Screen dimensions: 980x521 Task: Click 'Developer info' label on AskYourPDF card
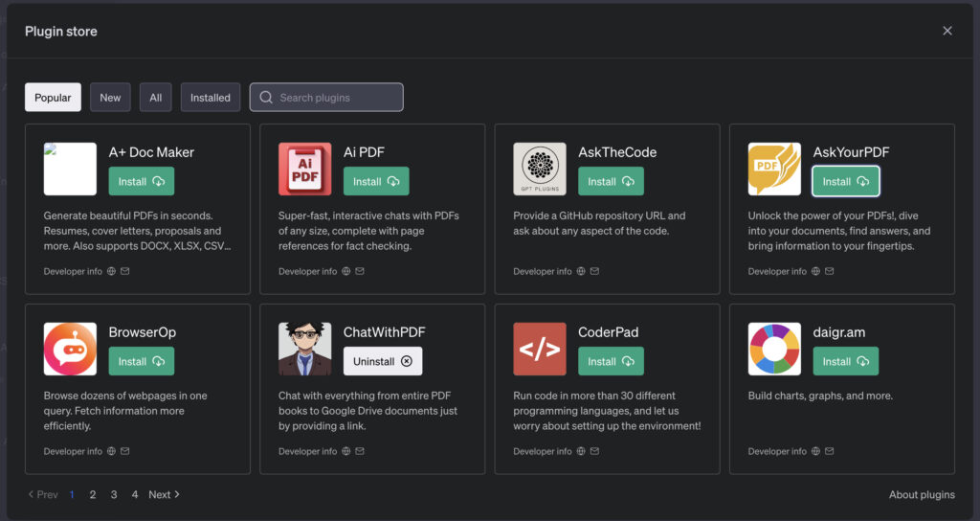[777, 271]
